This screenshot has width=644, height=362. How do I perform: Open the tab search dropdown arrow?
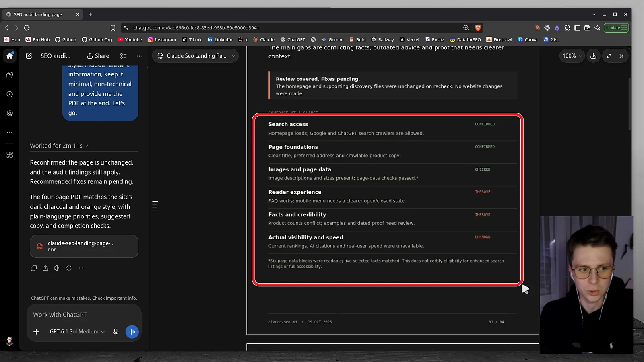coord(594,14)
